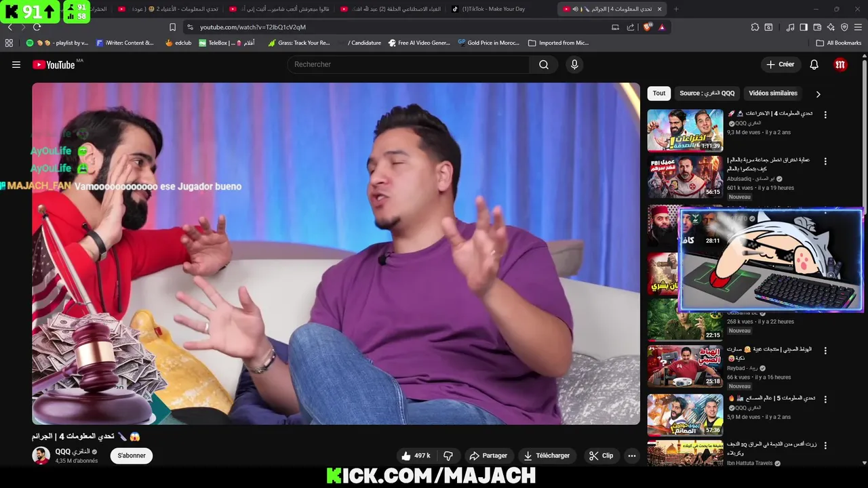The height and width of the screenshot is (488, 868).
Task: Open the Imported from Mic... bookmarks folder
Action: 558,43
